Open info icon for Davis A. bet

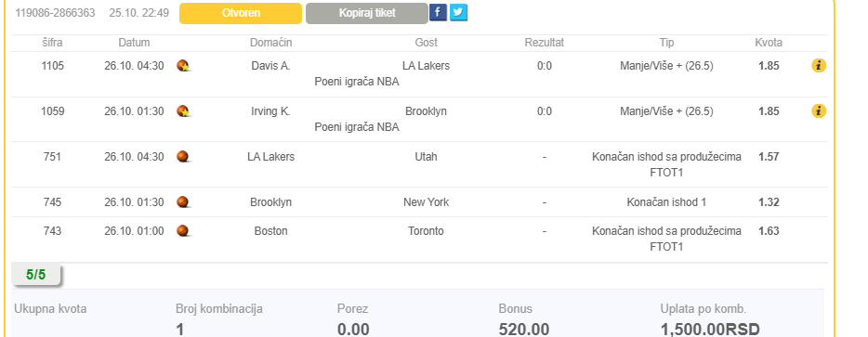click(x=819, y=66)
